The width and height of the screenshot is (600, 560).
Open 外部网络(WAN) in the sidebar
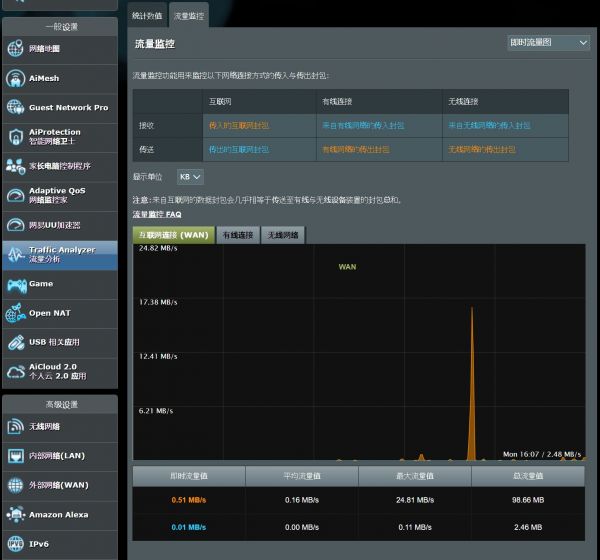(60, 485)
